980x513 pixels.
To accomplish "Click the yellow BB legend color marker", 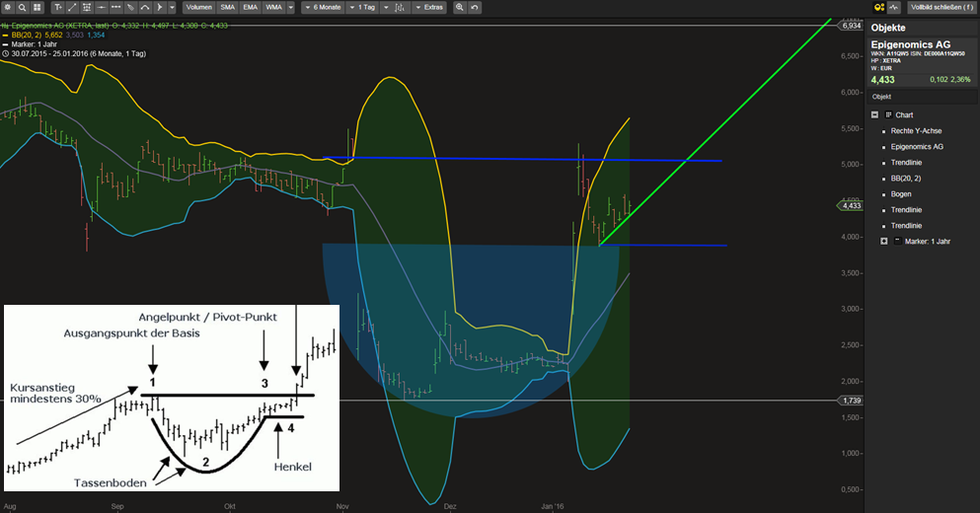I will coord(6,36).
